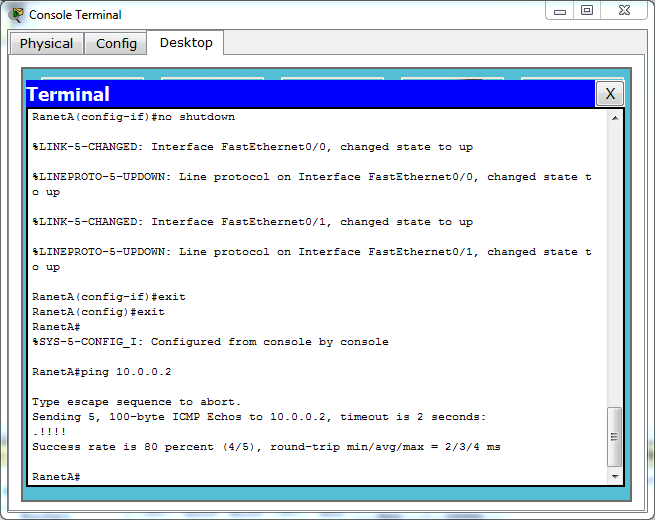Click the blue 'Terminal' title heading
Viewport: 655px width, 520px height.
(68, 94)
